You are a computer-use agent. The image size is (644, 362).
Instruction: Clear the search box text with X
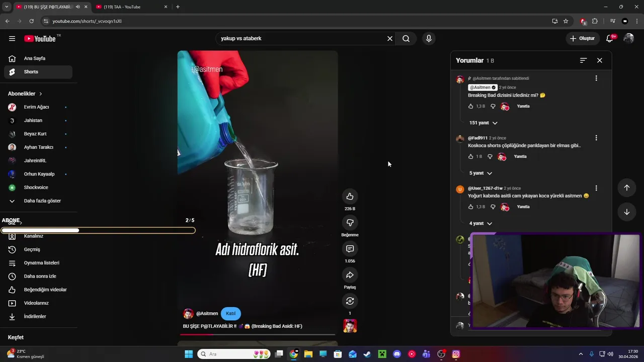[389, 39]
